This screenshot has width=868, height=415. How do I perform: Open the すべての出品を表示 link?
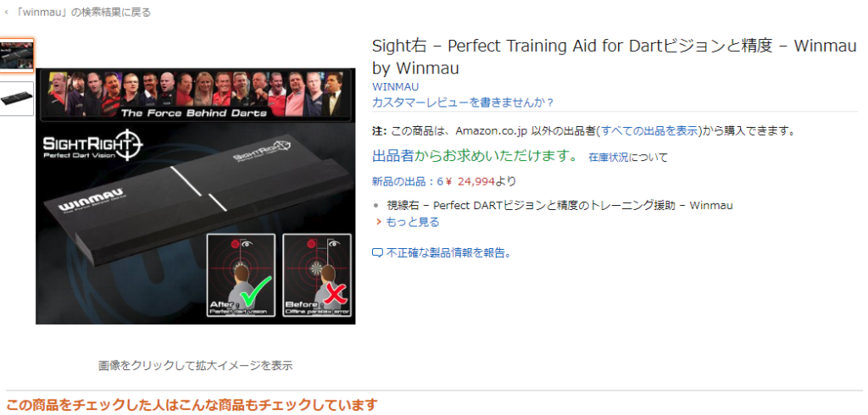tap(648, 131)
